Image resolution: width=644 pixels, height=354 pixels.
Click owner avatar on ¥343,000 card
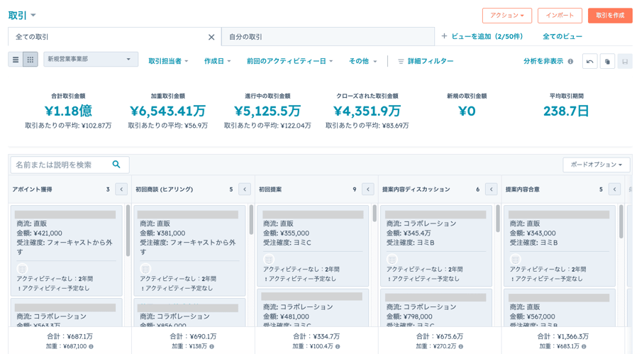(x=515, y=259)
